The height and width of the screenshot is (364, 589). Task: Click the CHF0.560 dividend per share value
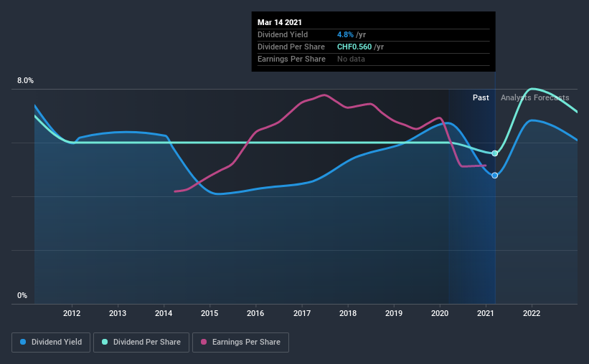point(354,47)
